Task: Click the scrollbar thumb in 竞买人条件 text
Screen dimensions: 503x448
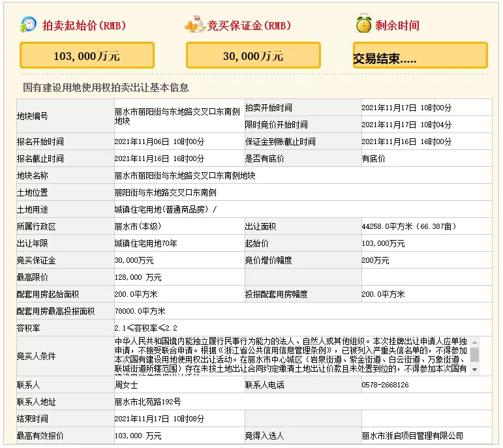Action: pos(474,354)
